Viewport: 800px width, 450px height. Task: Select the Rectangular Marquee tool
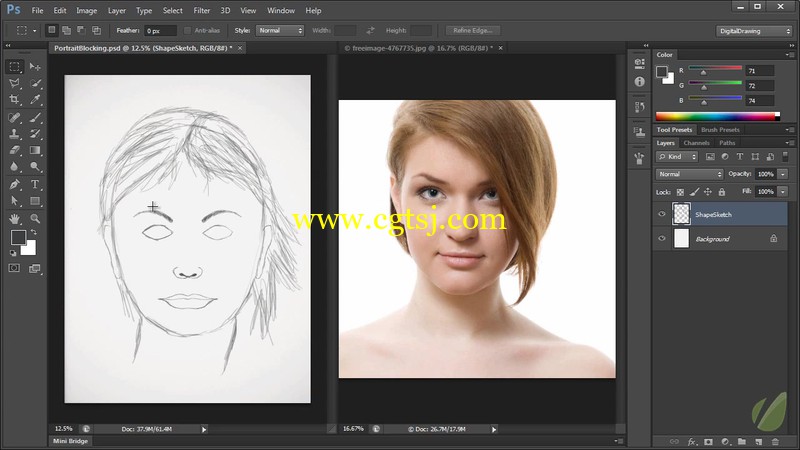tap(14, 67)
